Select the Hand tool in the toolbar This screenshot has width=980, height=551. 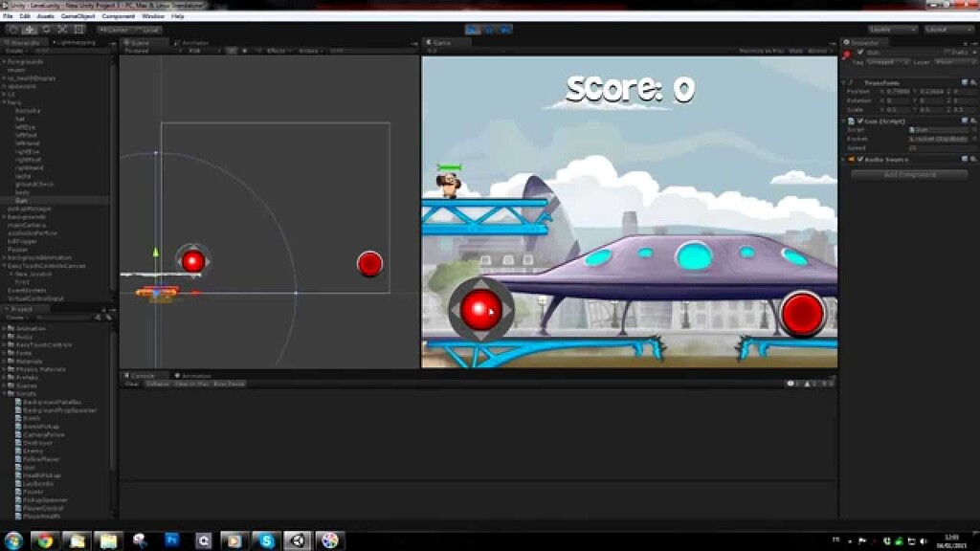11,30
